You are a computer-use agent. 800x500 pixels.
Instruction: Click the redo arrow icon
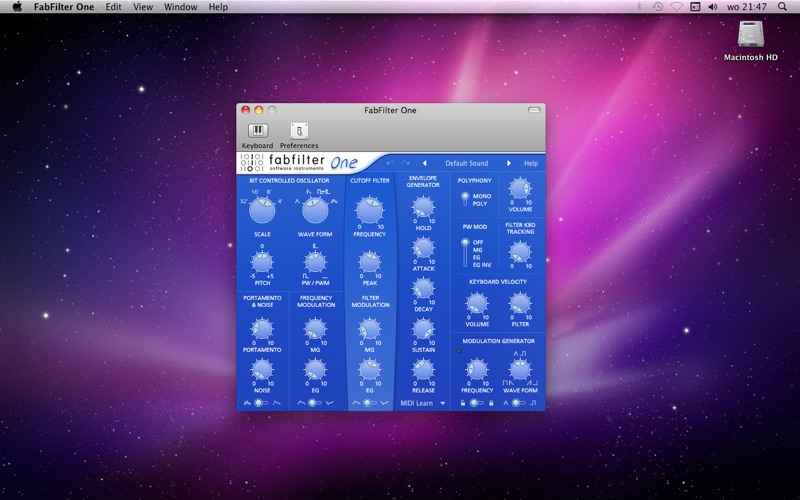click(406, 163)
